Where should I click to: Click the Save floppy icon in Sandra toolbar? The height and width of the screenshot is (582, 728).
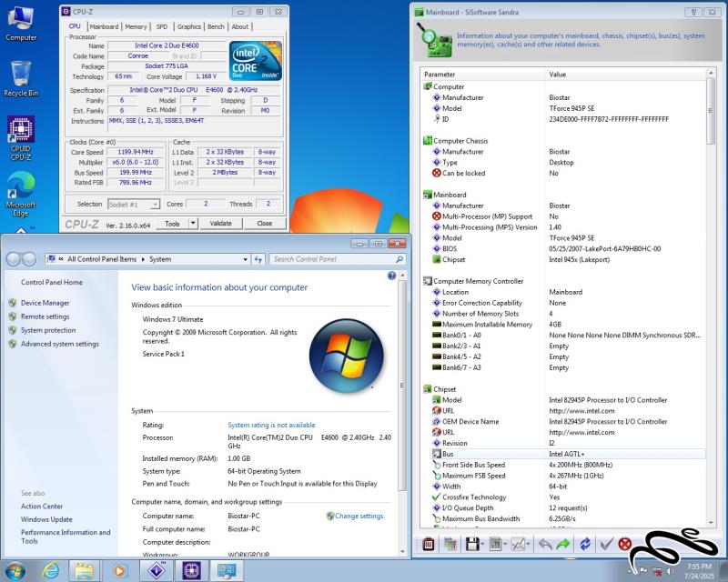[471, 544]
